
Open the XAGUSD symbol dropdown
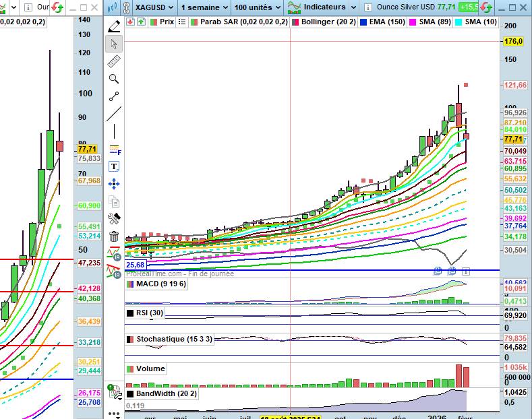click(x=154, y=7)
